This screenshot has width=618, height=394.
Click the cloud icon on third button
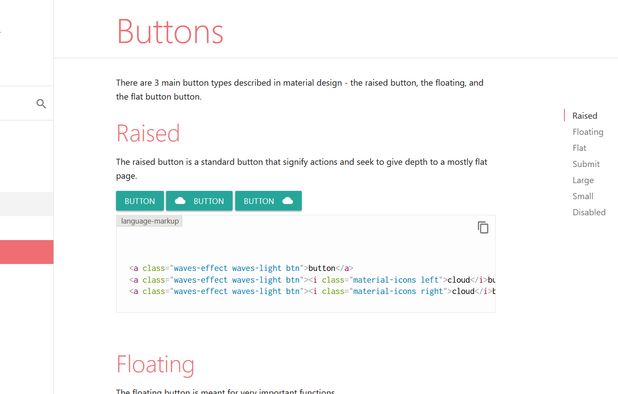click(x=288, y=201)
